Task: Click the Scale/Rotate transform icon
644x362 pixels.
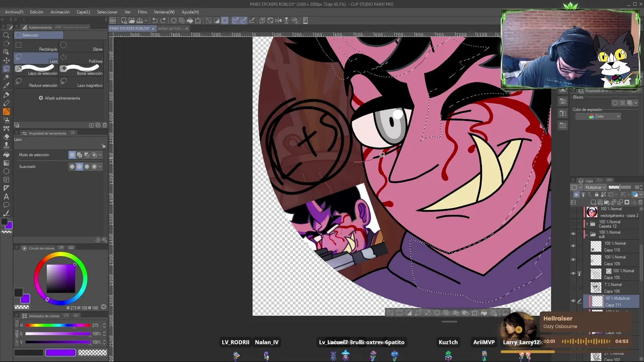Action: tap(198, 21)
